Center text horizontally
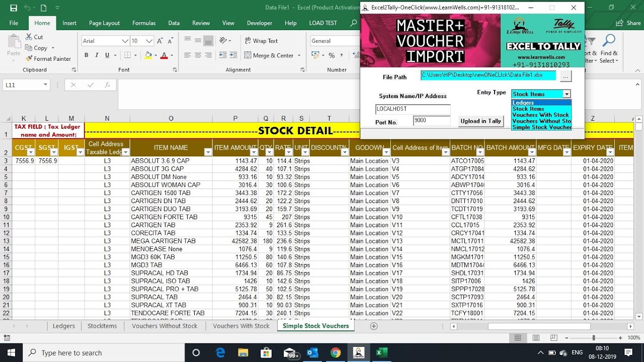The image size is (644, 362). point(198,55)
